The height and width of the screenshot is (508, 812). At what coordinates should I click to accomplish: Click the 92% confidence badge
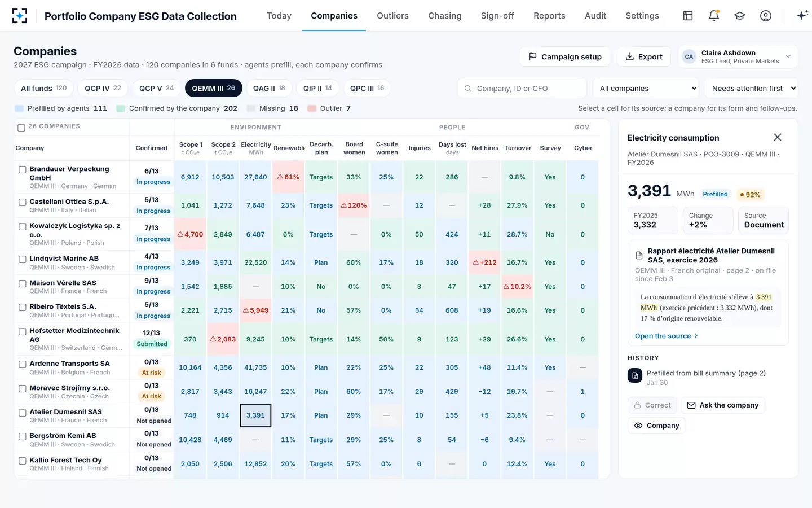[750, 195]
